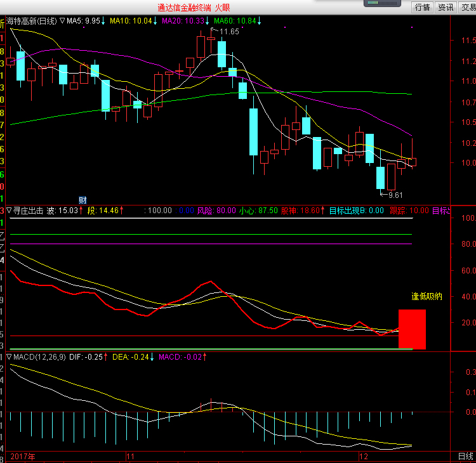Select the 日线 period label at bottom right
Screen dimensions: 476x463
point(465,456)
